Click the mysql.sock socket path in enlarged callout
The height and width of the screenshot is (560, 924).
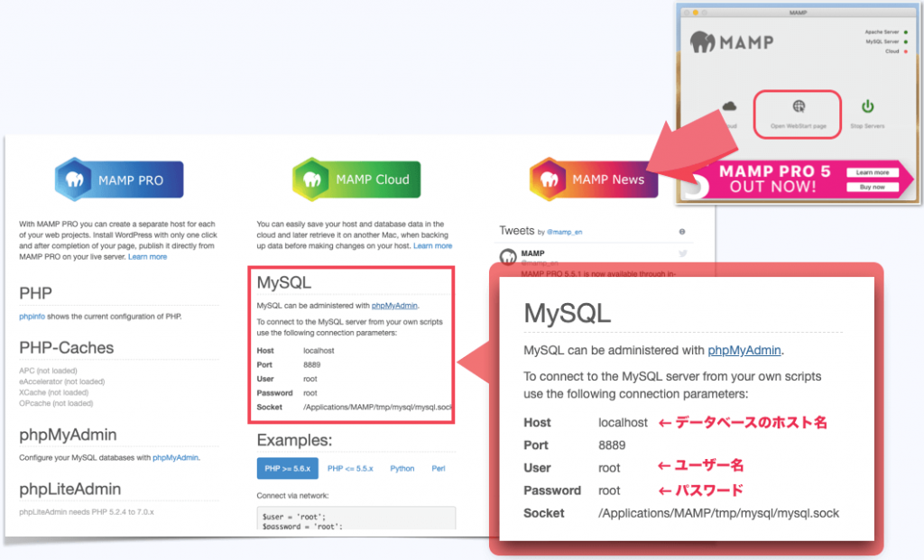pos(719,513)
